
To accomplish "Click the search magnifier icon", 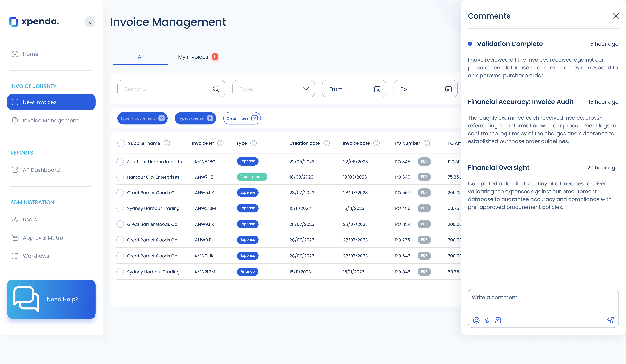I will click(x=216, y=89).
